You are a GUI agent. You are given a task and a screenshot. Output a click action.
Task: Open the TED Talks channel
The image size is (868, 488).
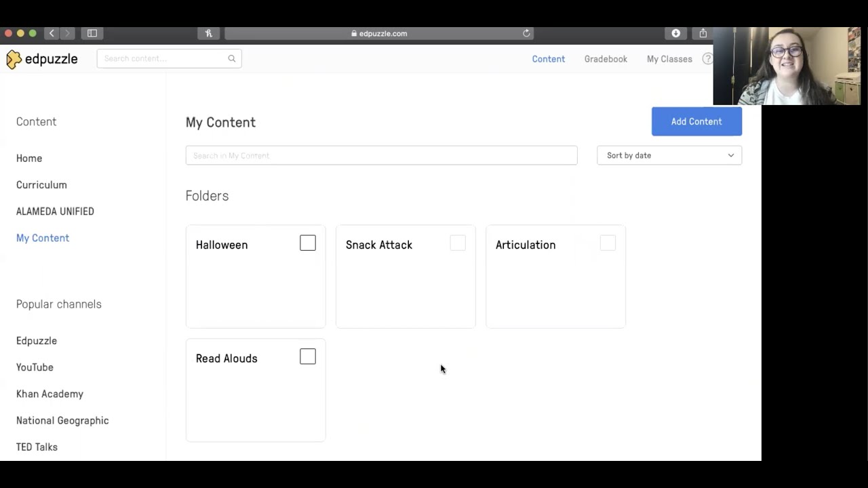37,447
